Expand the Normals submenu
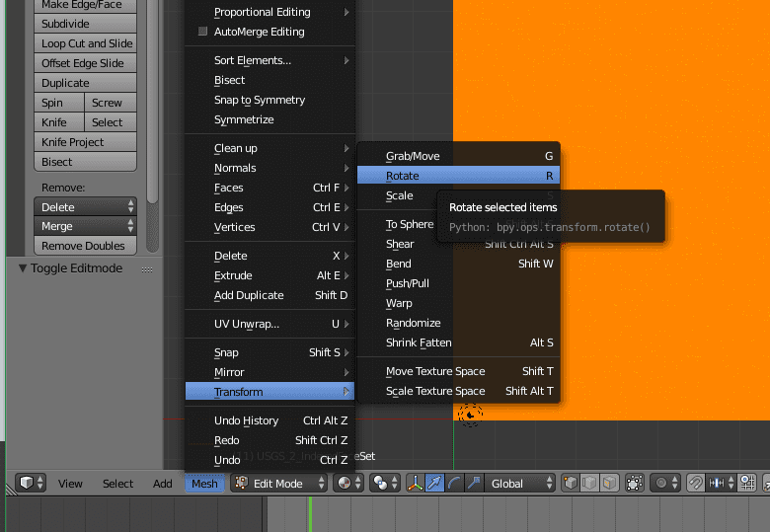The width and height of the screenshot is (770, 532). (x=269, y=168)
